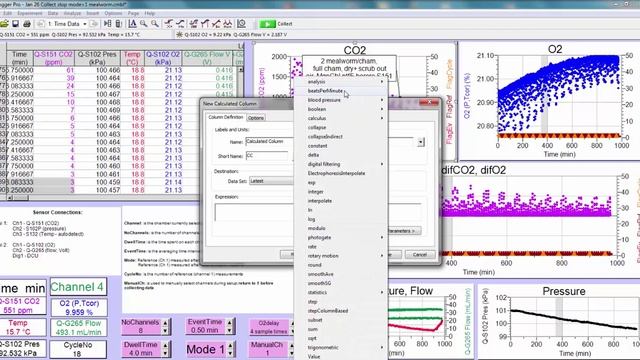Viewport: 640px width, 360px height.
Task: Click the Name field 'Calculated Column'
Action: (x=269, y=141)
